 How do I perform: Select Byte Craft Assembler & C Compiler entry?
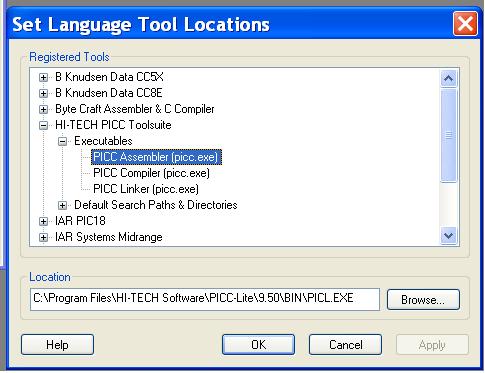click(135, 109)
